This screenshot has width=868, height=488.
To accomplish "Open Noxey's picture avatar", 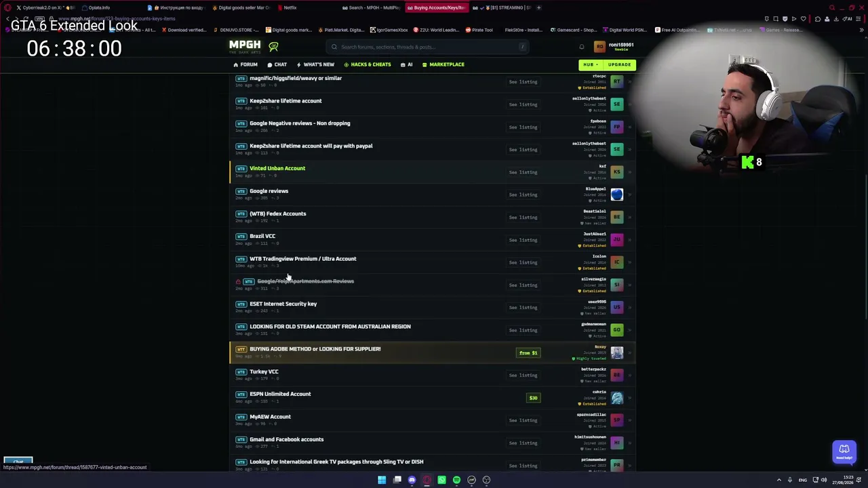I will [x=616, y=352].
